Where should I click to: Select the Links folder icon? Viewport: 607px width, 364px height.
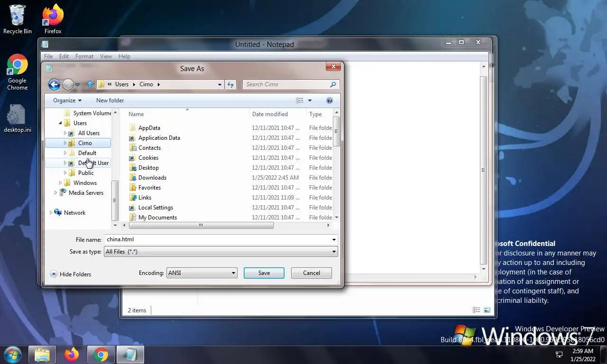tap(132, 198)
